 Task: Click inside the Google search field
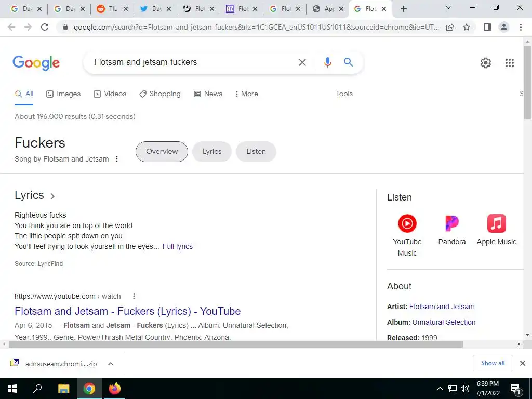click(x=193, y=62)
